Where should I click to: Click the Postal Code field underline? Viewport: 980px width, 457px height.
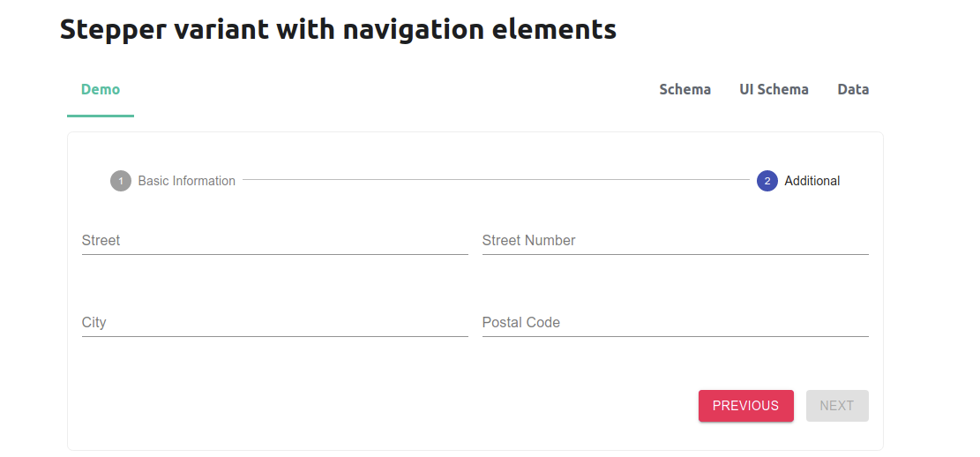(676, 336)
